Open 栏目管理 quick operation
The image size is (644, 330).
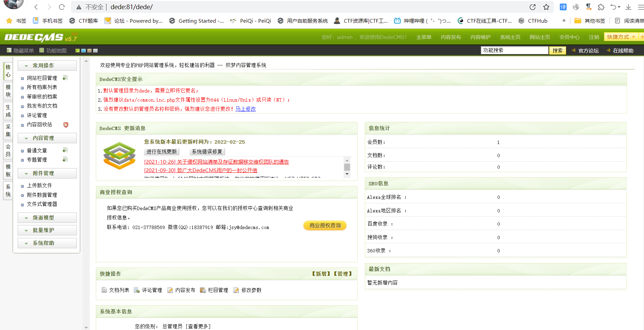click(214, 290)
